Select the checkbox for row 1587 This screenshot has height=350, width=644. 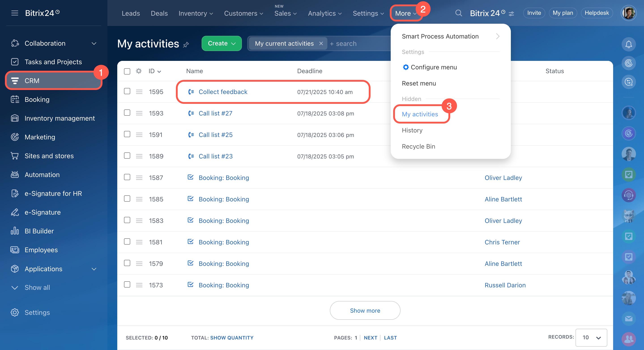click(127, 177)
